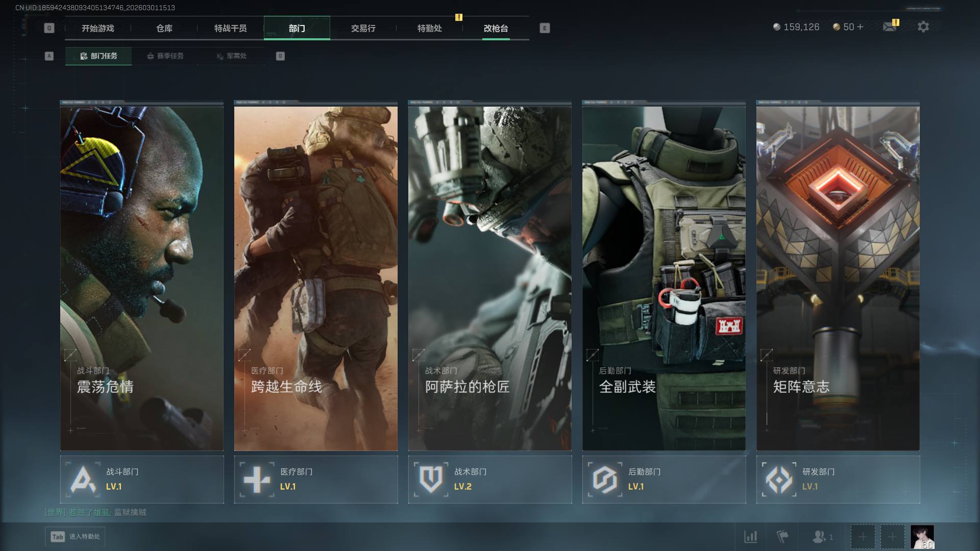Click the flags icon in bottom bar
980x551 pixels.
(x=782, y=537)
